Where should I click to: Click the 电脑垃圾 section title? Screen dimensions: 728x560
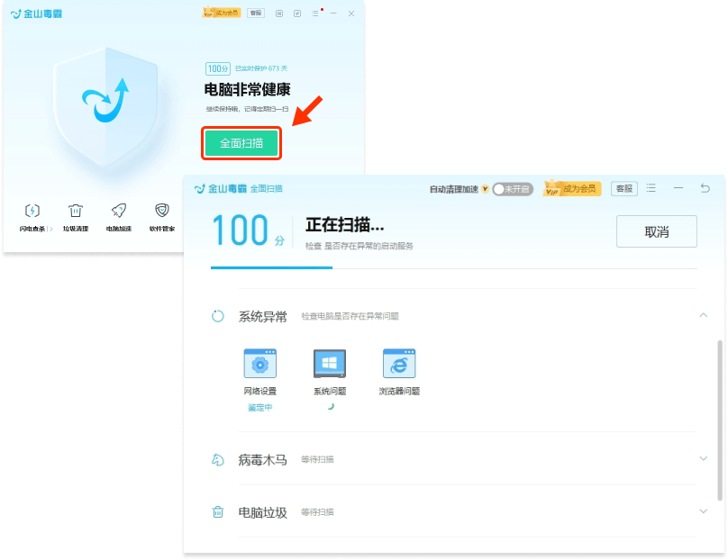tap(263, 512)
